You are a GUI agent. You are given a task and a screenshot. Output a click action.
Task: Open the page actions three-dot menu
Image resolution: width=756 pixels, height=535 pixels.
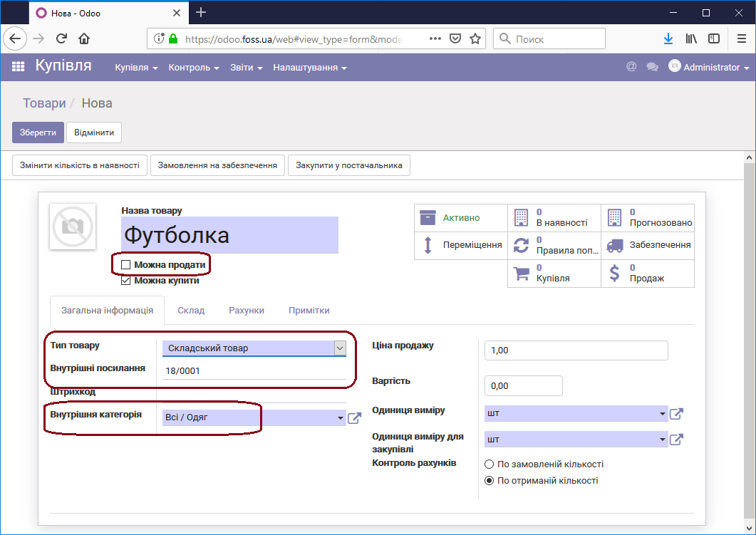[435, 38]
